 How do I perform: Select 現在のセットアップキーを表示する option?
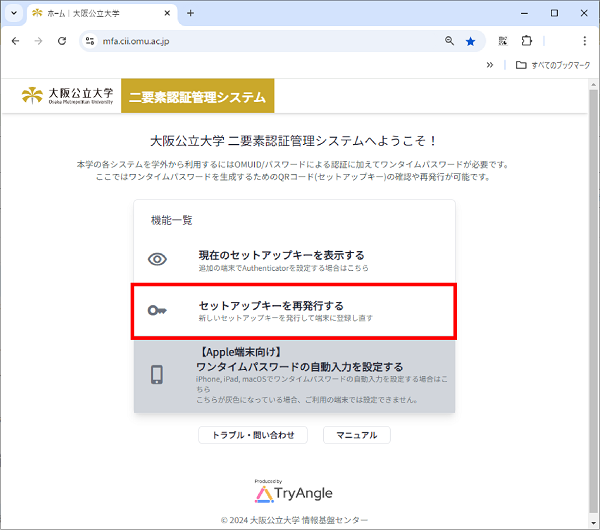click(x=281, y=255)
